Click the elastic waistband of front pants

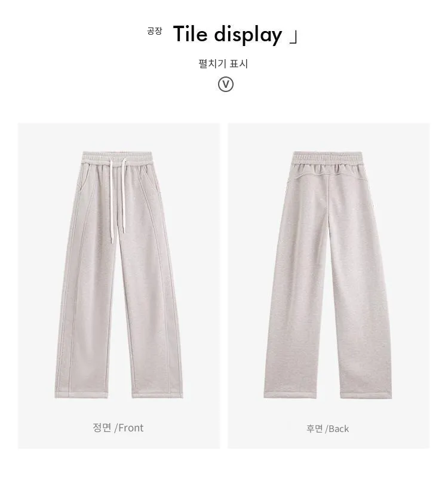click(x=117, y=157)
